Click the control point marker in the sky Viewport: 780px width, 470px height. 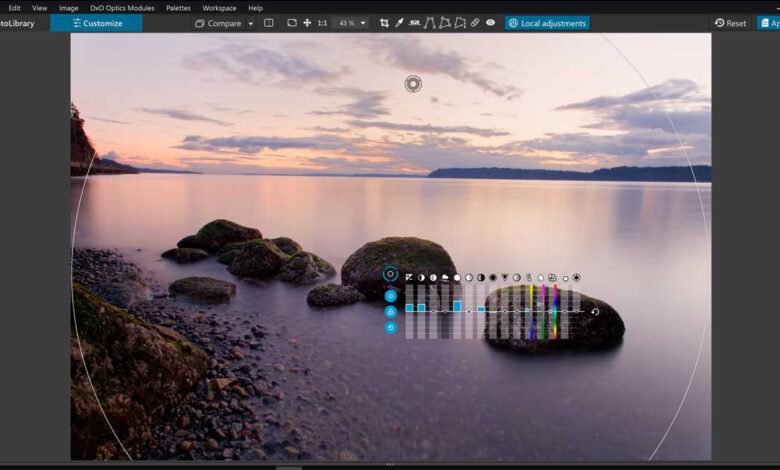click(x=413, y=85)
